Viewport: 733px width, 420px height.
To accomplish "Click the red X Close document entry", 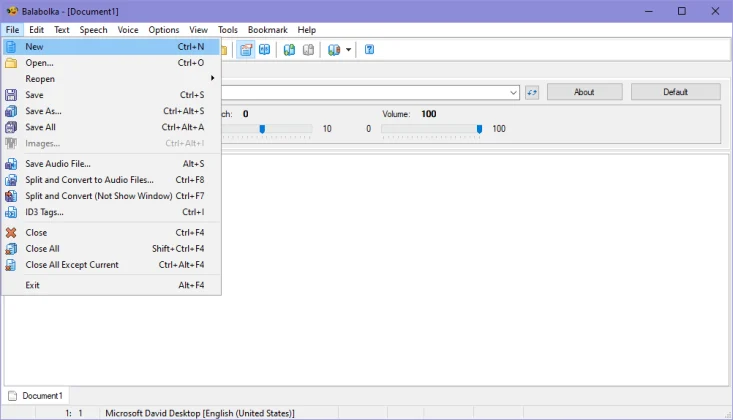I will 36,233.
